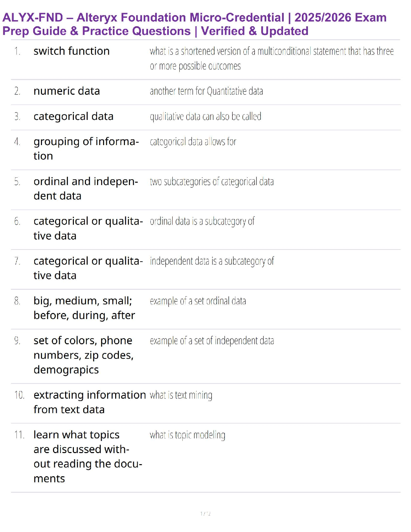Click the definition "ordinal data is a subcategory of"
The image size is (411, 532).
coord(202,221)
